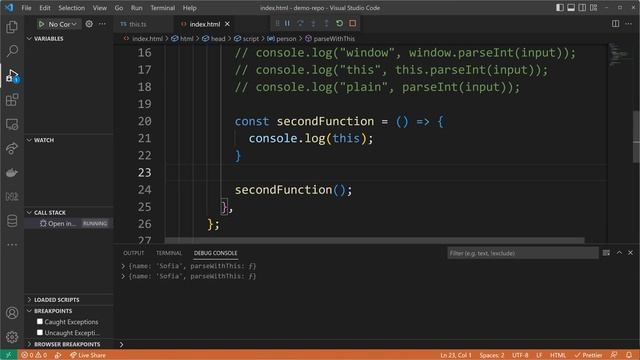Expand first logged object in debug console
Image resolution: width=640 pixels, height=360 pixels.
pyautogui.click(x=123, y=266)
